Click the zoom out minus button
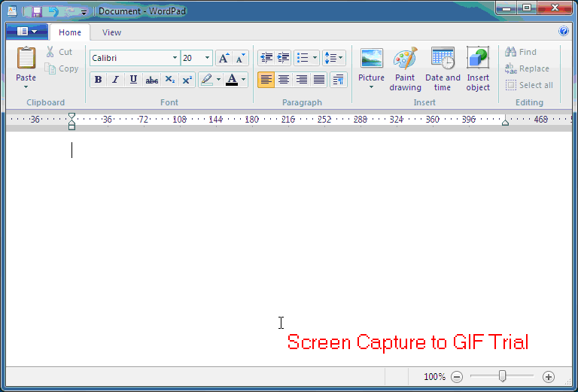 457,377
